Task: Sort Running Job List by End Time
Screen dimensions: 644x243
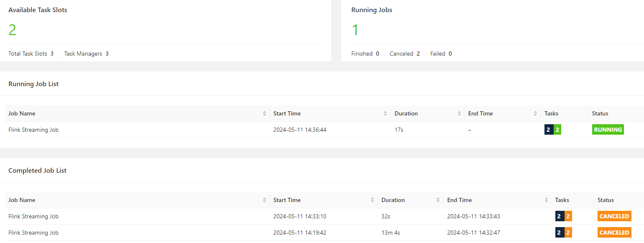Action: 535,113
